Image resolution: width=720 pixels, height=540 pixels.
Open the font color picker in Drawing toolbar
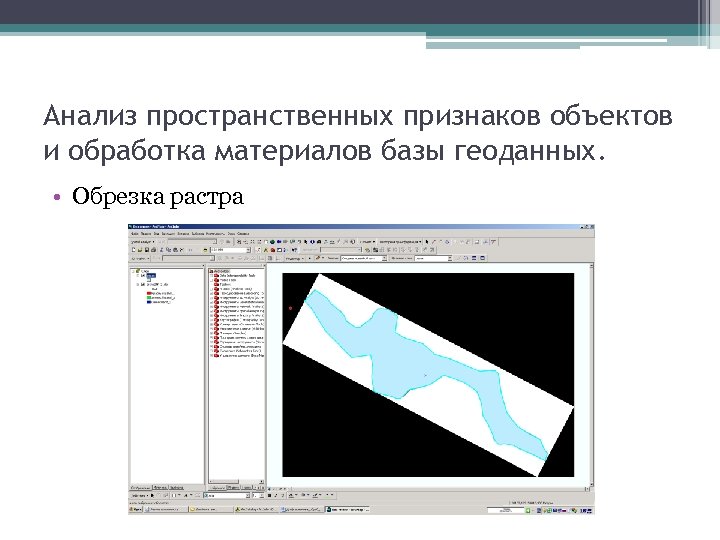point(292,495)
